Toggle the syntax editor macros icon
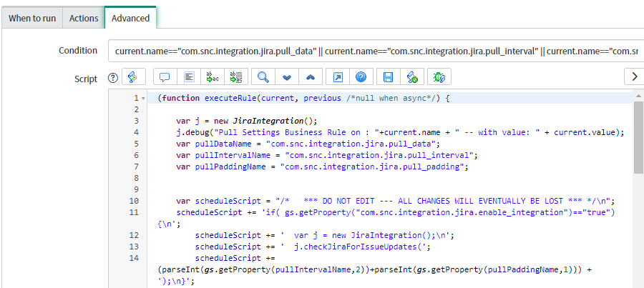The image size is (644, 288). click(x=132, y=76)
